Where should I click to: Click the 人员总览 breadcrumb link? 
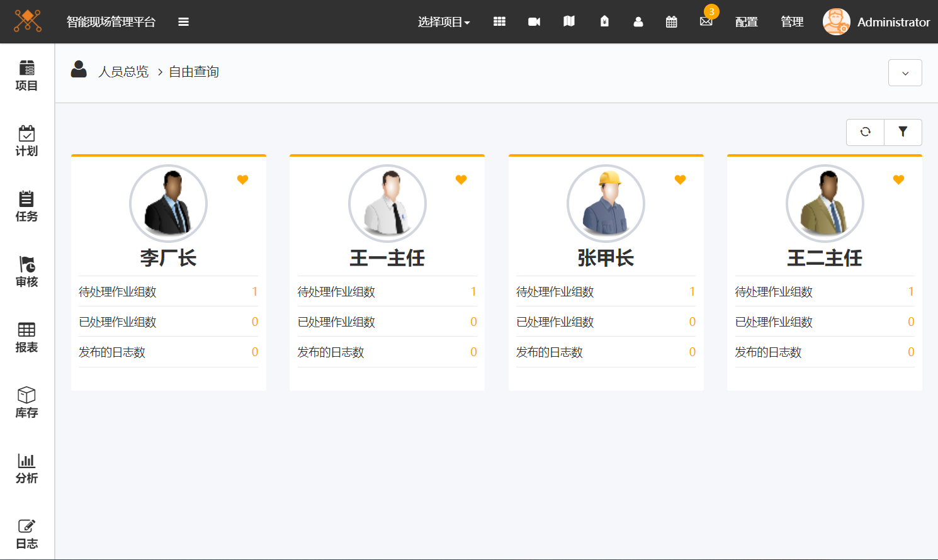pos(123,72)
